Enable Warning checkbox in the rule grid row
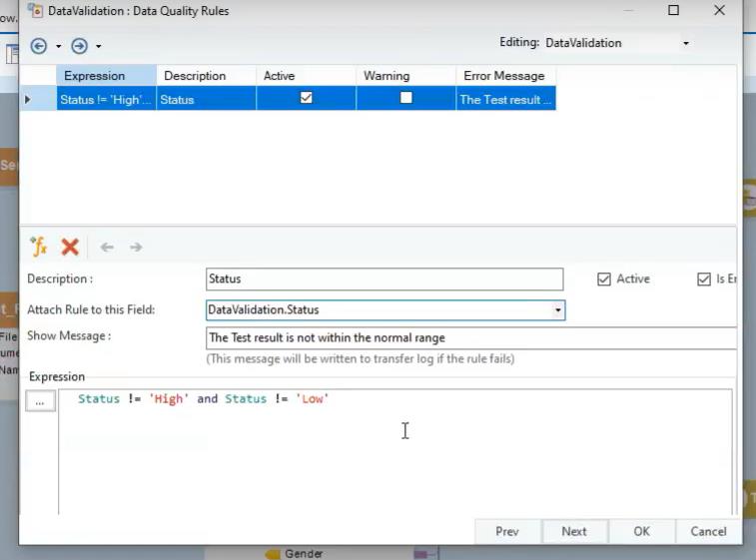The image size is (756, 560). tap(405, 98)
